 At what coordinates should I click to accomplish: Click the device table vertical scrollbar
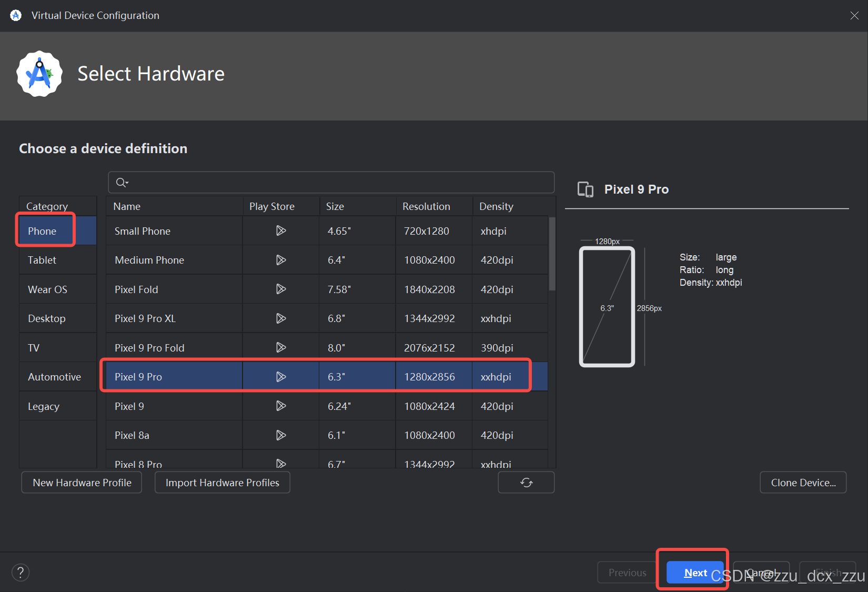tap(552, 254)
